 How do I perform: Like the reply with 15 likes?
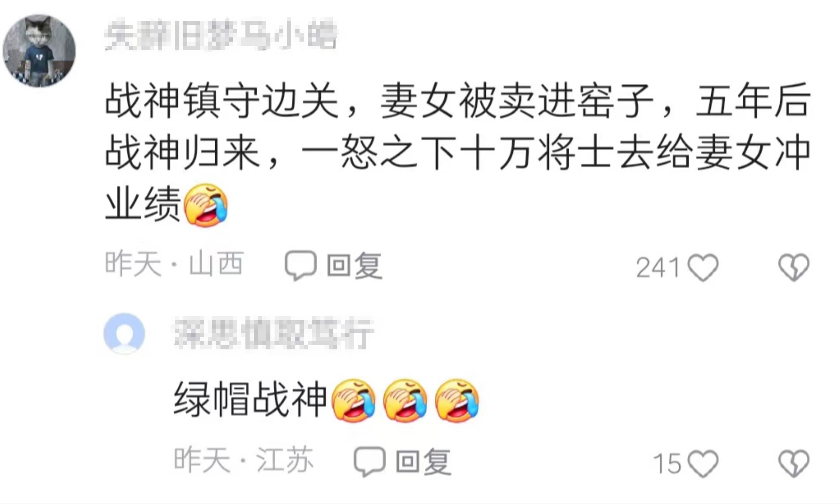[703, 463]
